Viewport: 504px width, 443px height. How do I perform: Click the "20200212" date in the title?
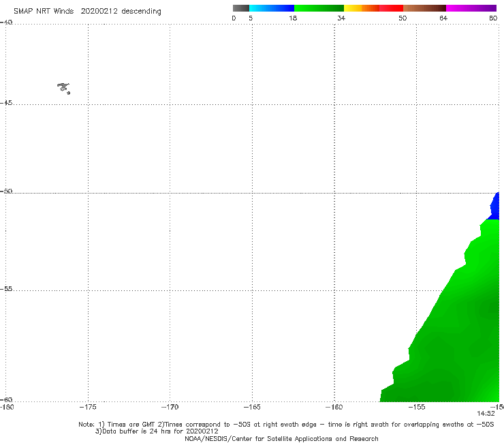tap(99, 12)
